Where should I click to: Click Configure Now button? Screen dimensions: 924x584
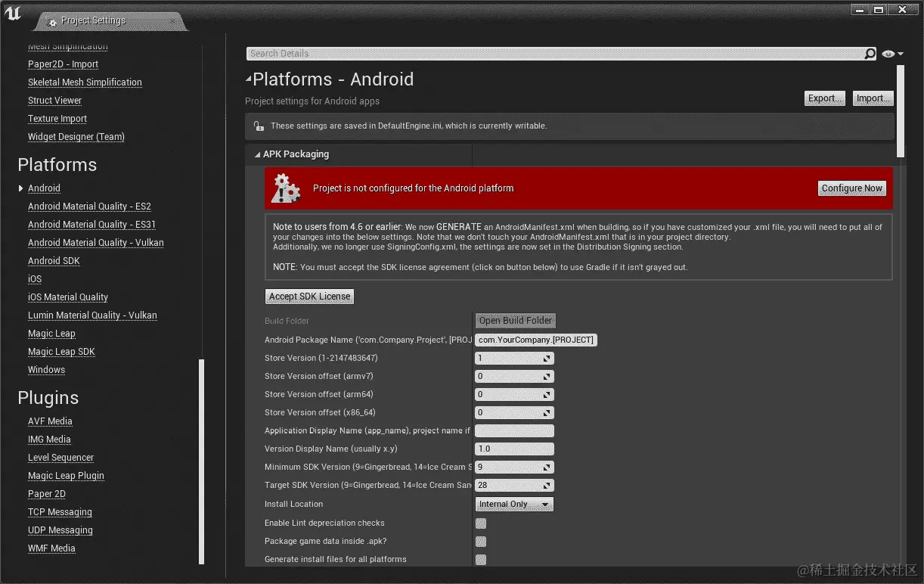click(852, 188)
